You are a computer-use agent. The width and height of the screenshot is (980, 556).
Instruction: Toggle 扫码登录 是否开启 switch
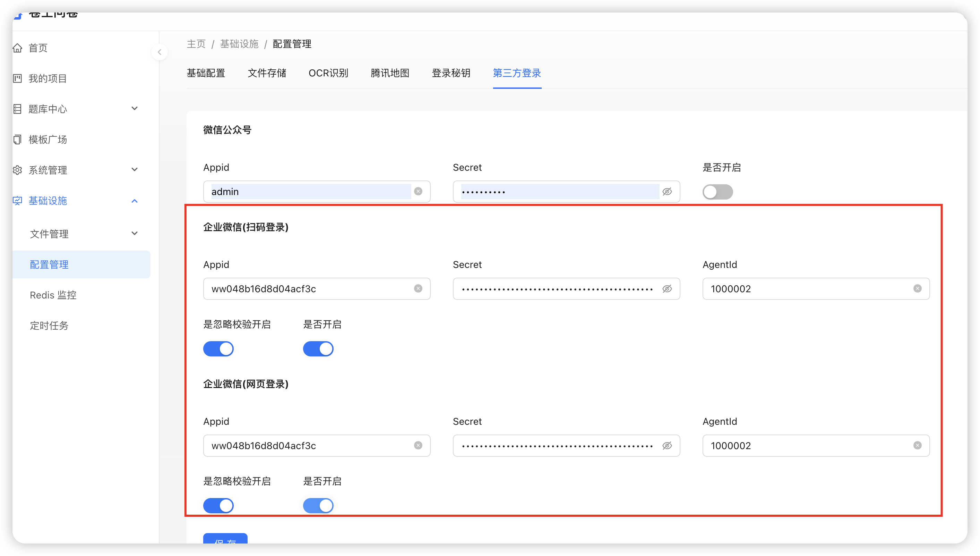click(318, 349)
